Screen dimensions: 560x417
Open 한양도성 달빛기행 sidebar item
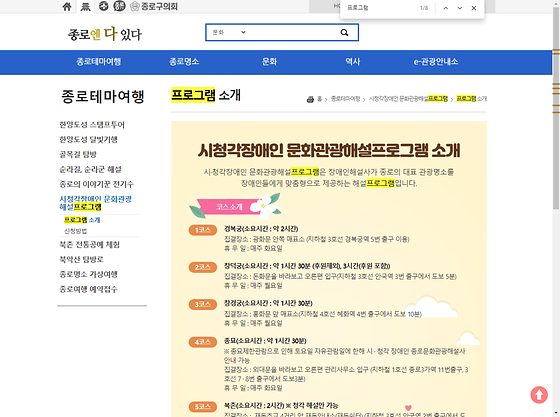88,139
